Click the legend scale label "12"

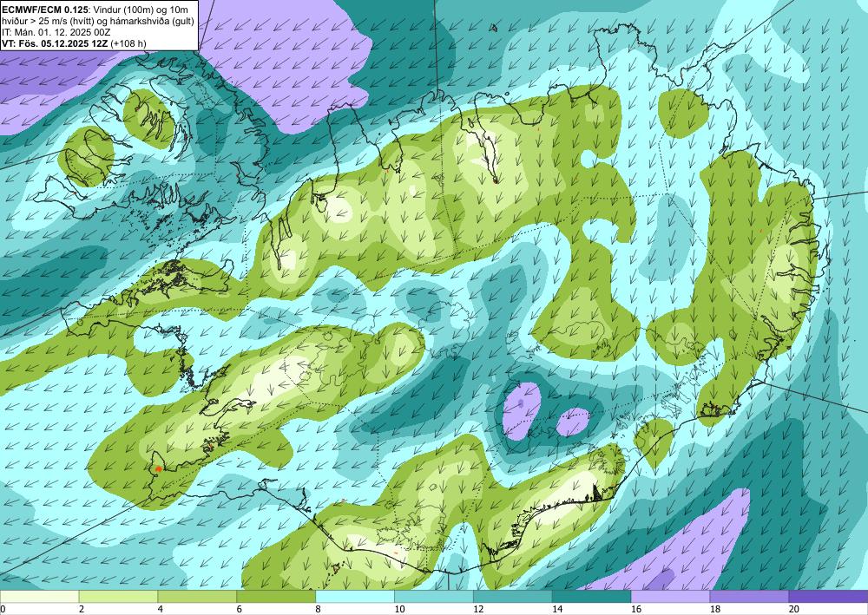[478, 609]
